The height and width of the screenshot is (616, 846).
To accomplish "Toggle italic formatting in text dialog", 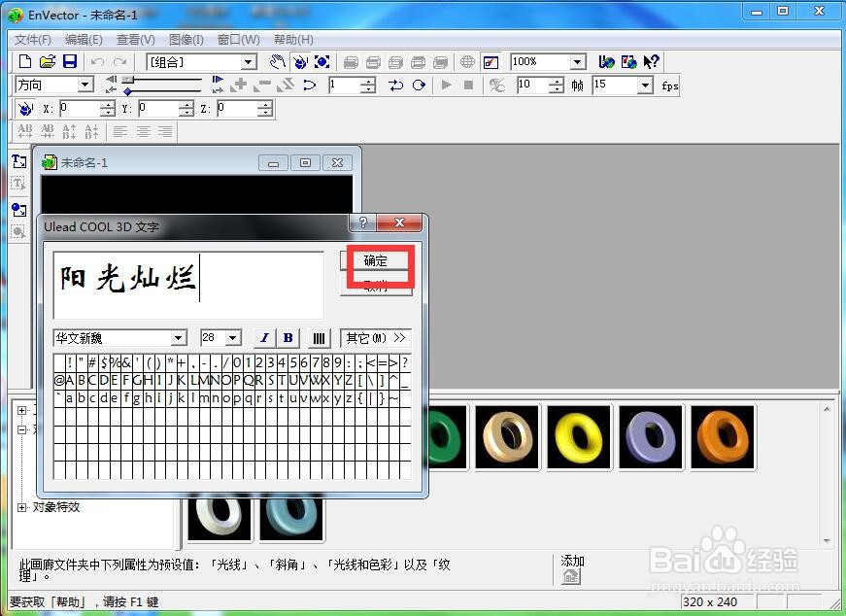I will click(264, 338).
